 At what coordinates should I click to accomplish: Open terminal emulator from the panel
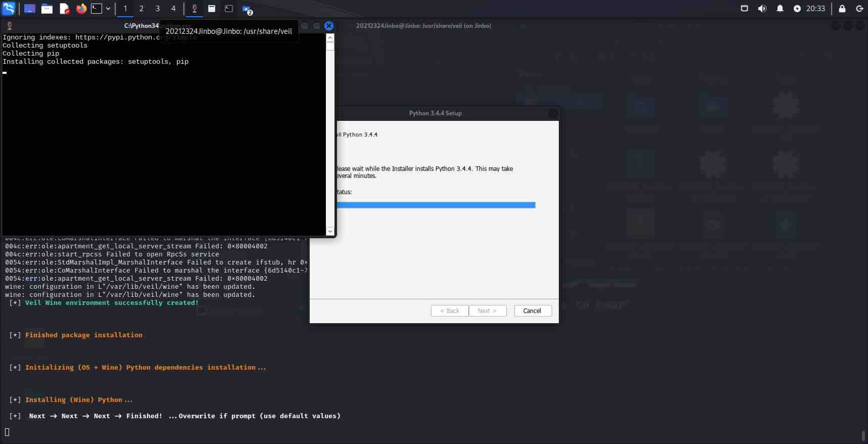click(97, 9)
